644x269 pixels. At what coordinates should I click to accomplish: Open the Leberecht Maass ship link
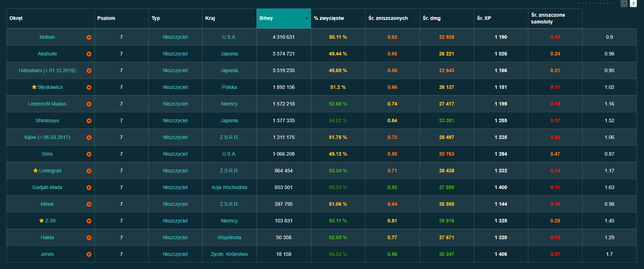(x=47, y=104)
